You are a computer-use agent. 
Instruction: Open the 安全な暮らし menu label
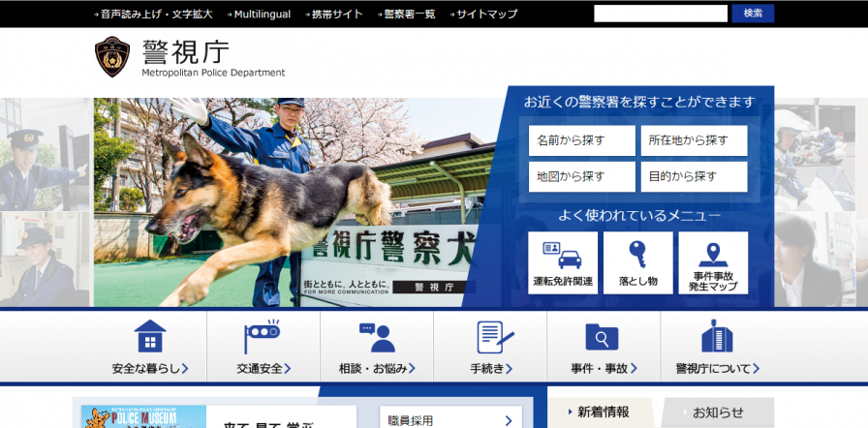(x=145, y=369)
